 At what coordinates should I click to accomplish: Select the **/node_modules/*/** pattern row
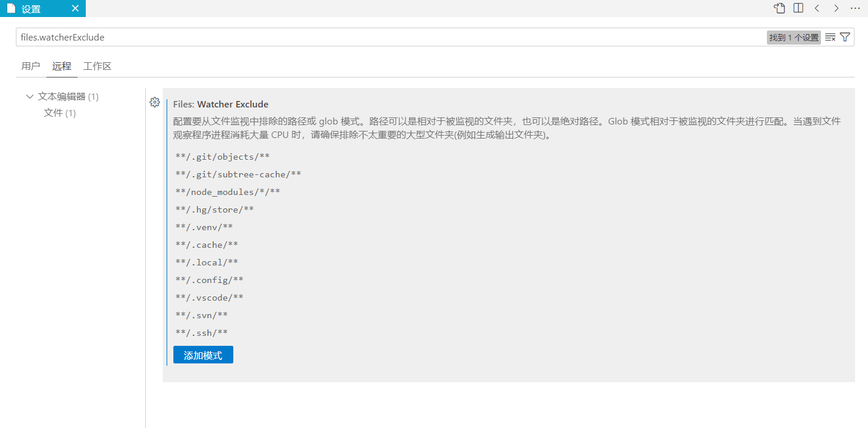click(x=227, y=192)
